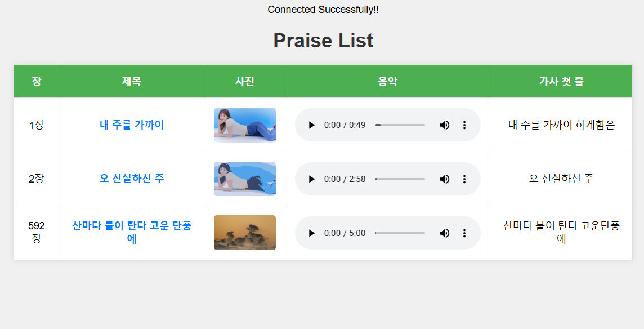Viewport: 644px width, 329px height.
Task: Mute the 산마다 불이 탄다 audio
Action: 444,233
